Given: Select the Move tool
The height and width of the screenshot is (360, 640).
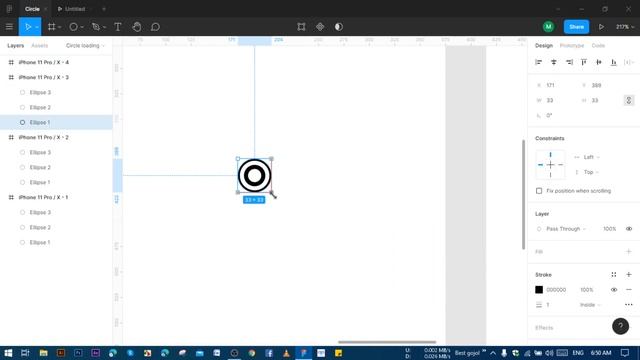Looking at the screenshot, I should [28, 27].
